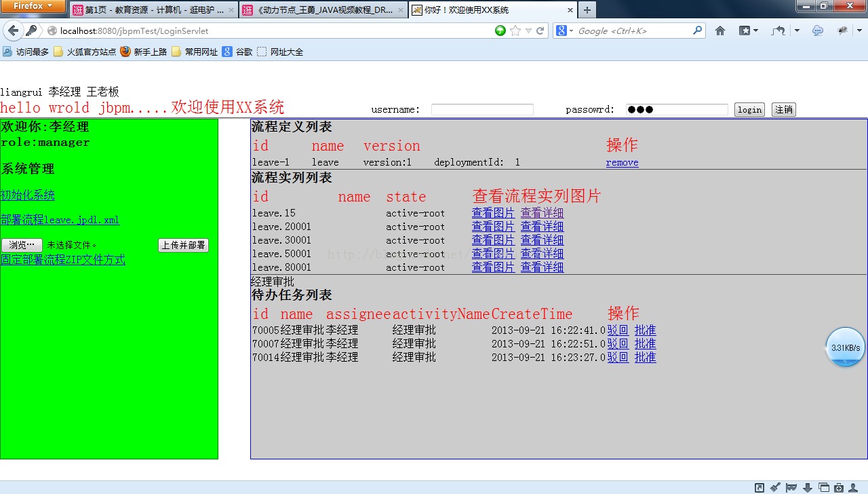Click 查看详细 for leave.15
This screenshot has width=868, height=494.
click(542, 213)
